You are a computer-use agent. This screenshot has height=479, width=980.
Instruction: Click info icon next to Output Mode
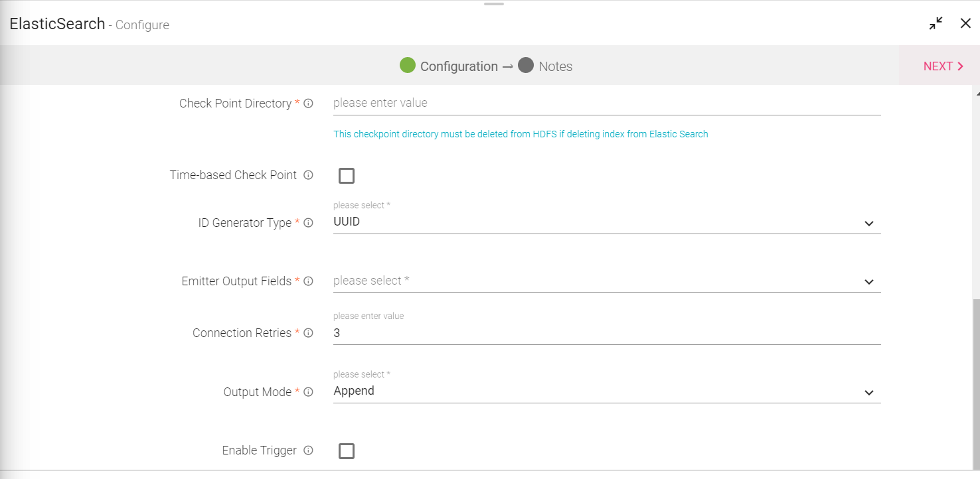pos(308,392)
